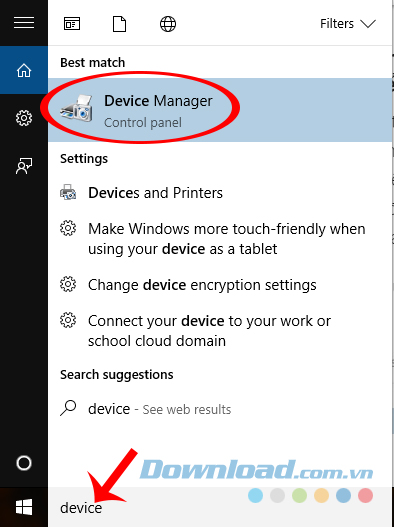Viewport: 394px width, 527px height.
Task: Select the Home icon in sidebar
Action: 24,70
